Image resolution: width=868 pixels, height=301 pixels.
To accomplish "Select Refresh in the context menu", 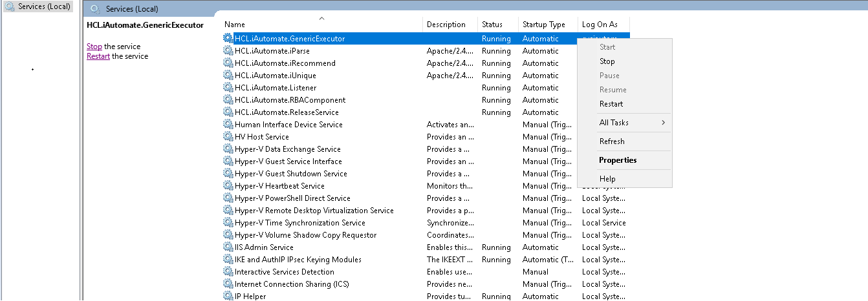I will coord(612,141).
